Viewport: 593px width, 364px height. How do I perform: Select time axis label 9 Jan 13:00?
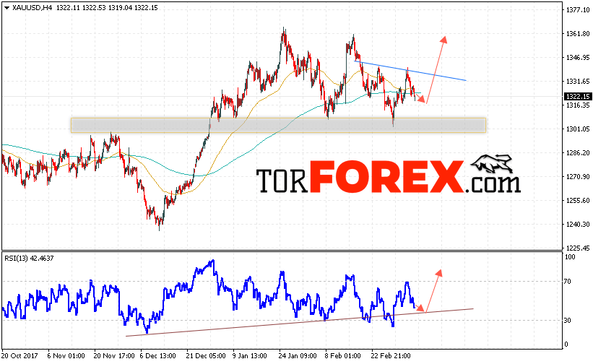coord(250,355)
